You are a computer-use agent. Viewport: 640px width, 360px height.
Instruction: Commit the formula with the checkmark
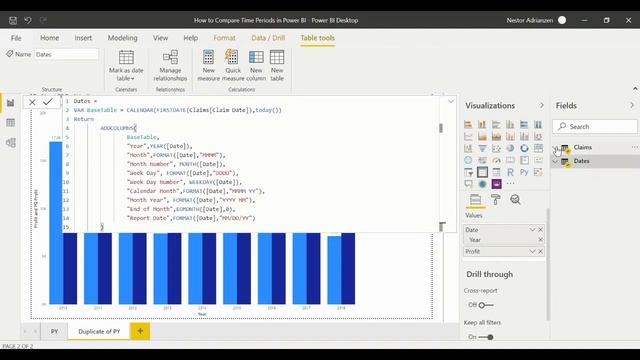[48, 102]
